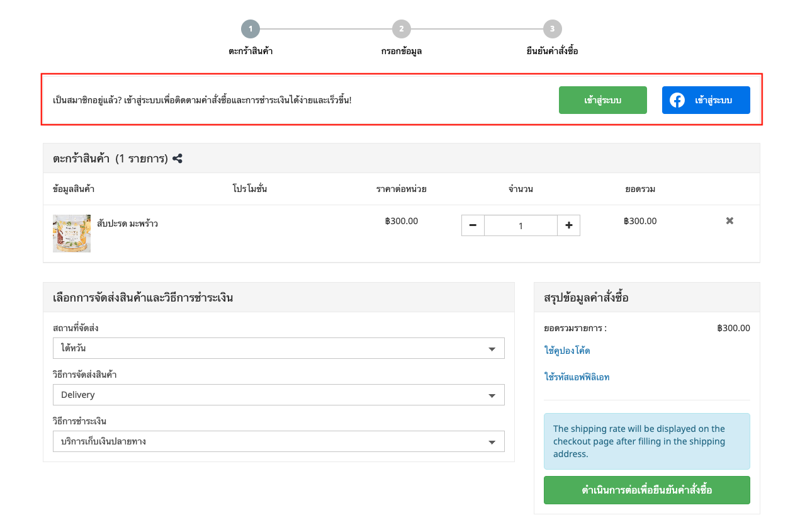Select step 1 ตะกร้าสินค้า circle
The height and width of the screenshot is (532, 800).
point(250,29)
